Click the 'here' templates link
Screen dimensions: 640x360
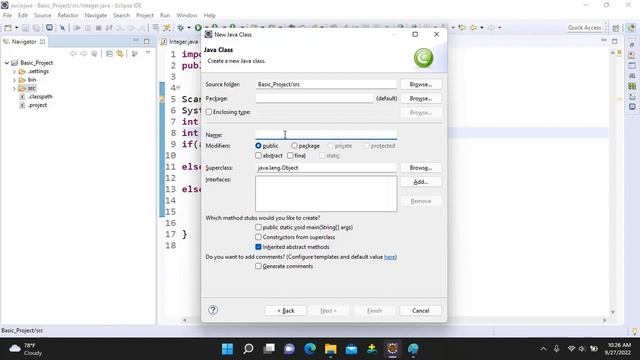(x=390, y=257)
